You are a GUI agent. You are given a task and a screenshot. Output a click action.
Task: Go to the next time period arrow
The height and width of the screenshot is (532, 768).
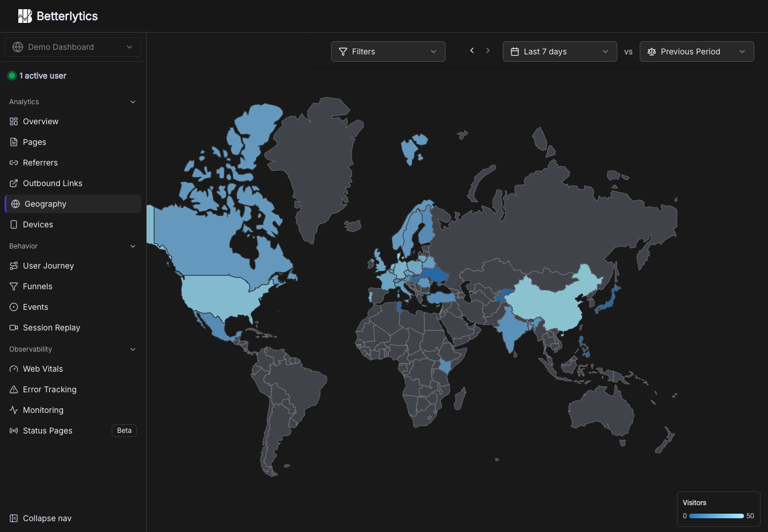click(488, 50)
